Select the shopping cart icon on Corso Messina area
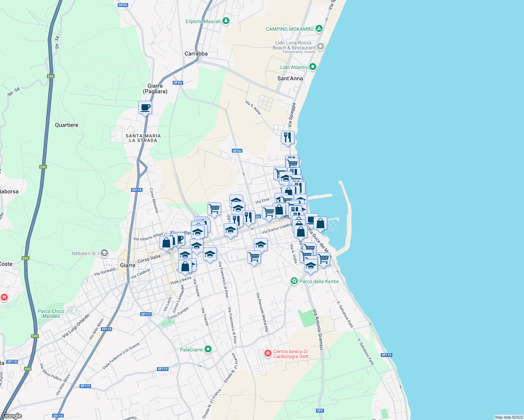The width and height of the screenshot is (524, 420). click(x=214, y=208)
